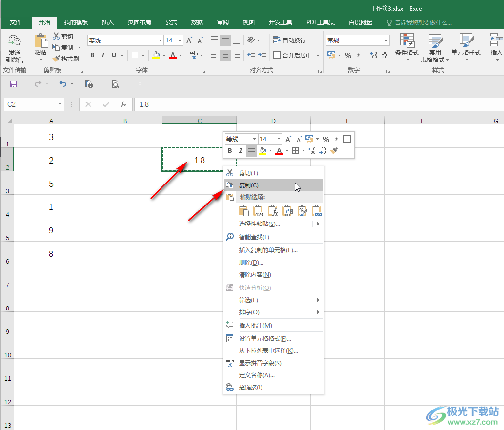
Task: Click Merge & Center (合并后居中) button
Action: click(293, 55)
